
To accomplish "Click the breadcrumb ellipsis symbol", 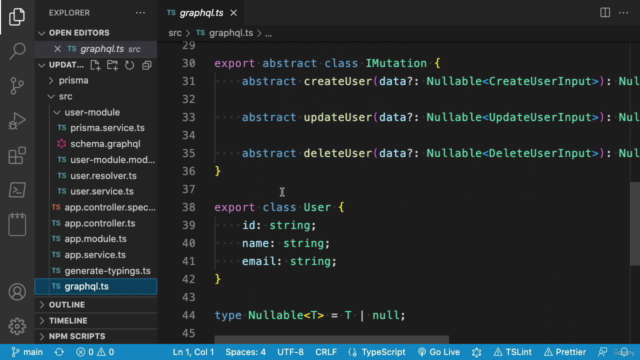I will click(268, 33).
